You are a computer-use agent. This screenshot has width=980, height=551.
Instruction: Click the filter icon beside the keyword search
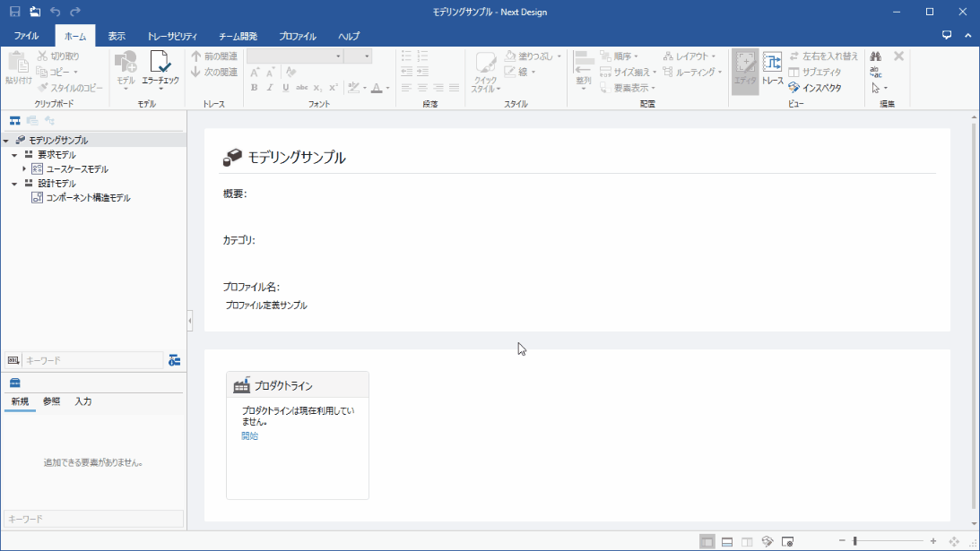click(x=174, y=360)
